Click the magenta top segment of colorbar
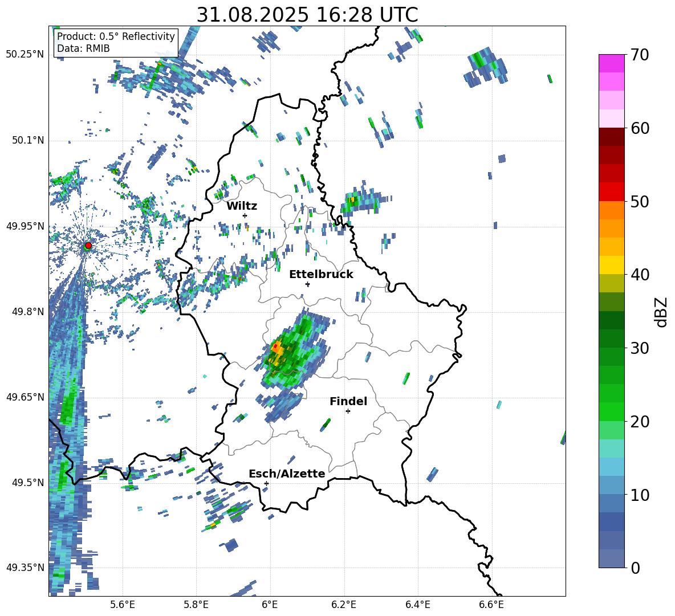The height and width of the screenshot is (616, 675). [611, 63]
